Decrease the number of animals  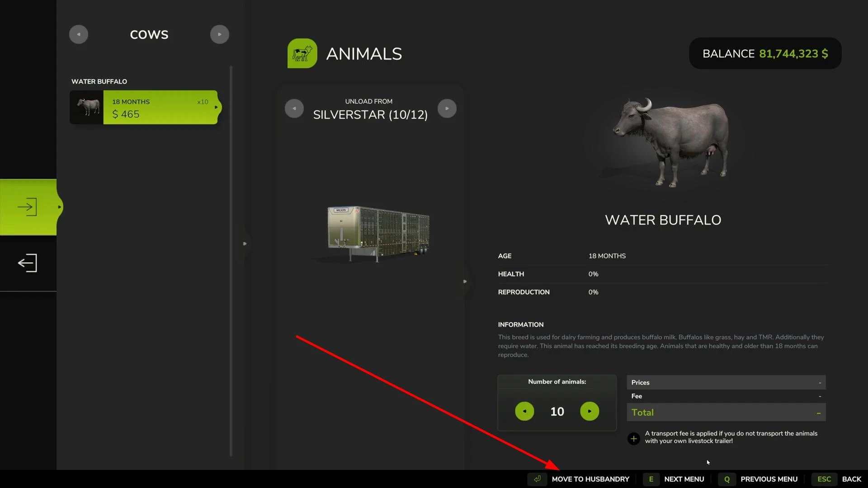524,411
